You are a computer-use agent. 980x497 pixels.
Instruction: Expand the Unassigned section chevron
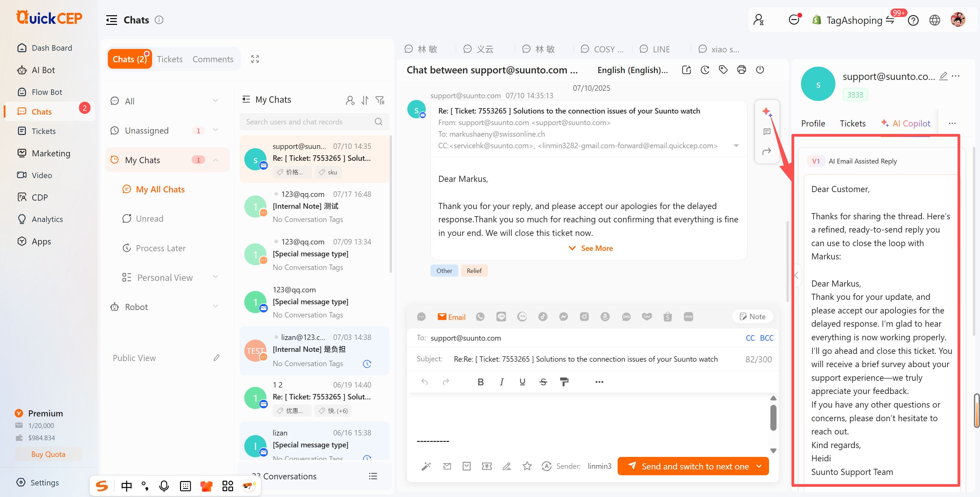(215, 130)
